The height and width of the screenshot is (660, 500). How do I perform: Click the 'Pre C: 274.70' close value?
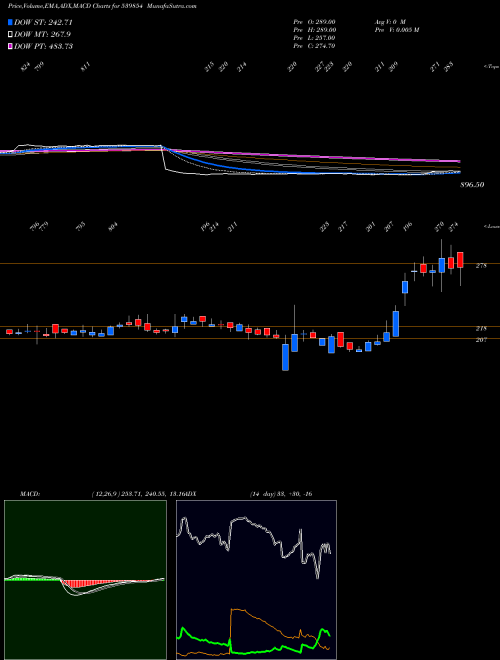pyautogui.click(x=314, y=46)
